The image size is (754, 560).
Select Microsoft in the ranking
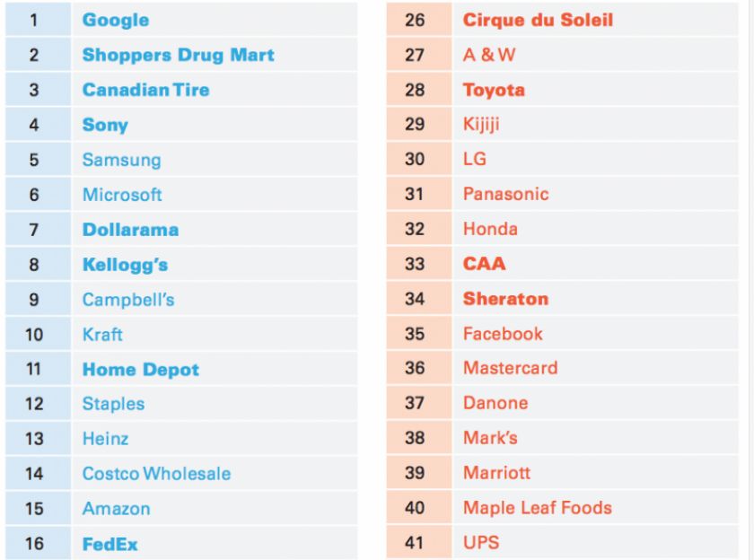click(122, 195)
